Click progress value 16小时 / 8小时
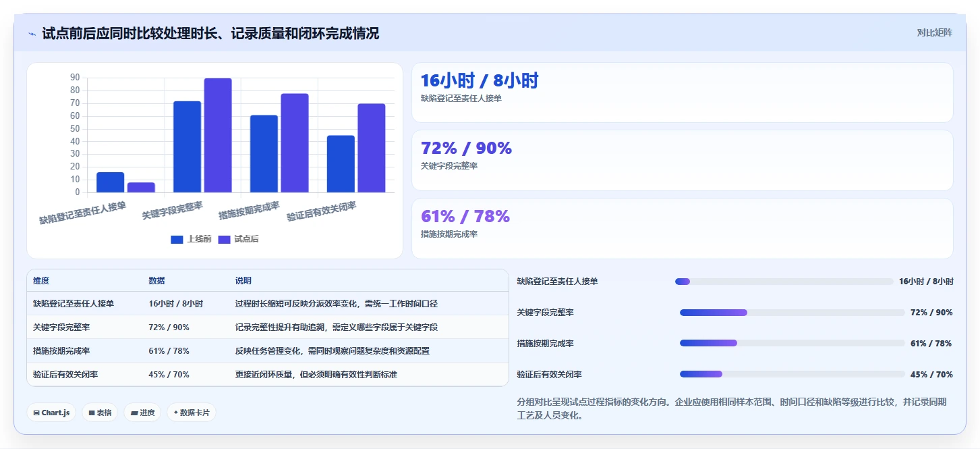The width and height of the screenshot is (980, 449). (926, 282)
